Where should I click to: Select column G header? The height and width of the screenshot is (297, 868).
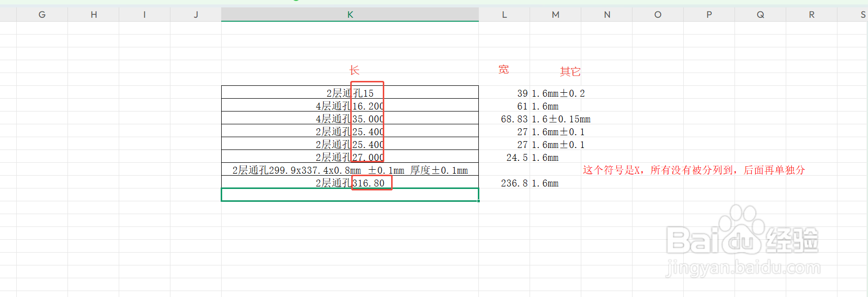[42, 15]
